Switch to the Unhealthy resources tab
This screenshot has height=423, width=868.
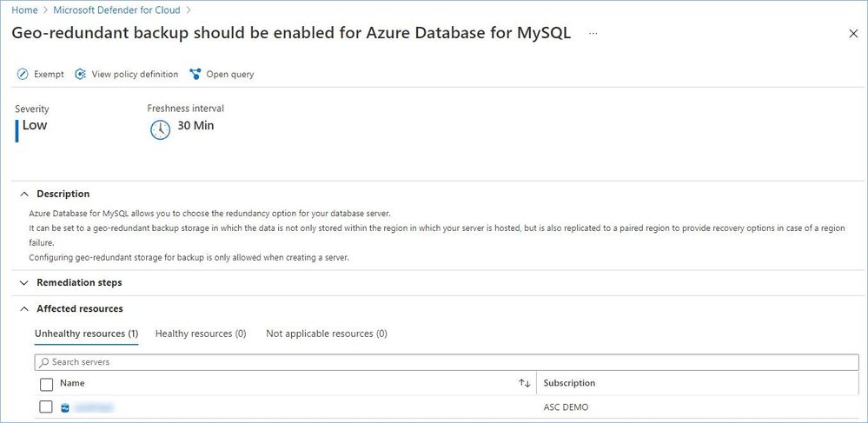[86, 334]
